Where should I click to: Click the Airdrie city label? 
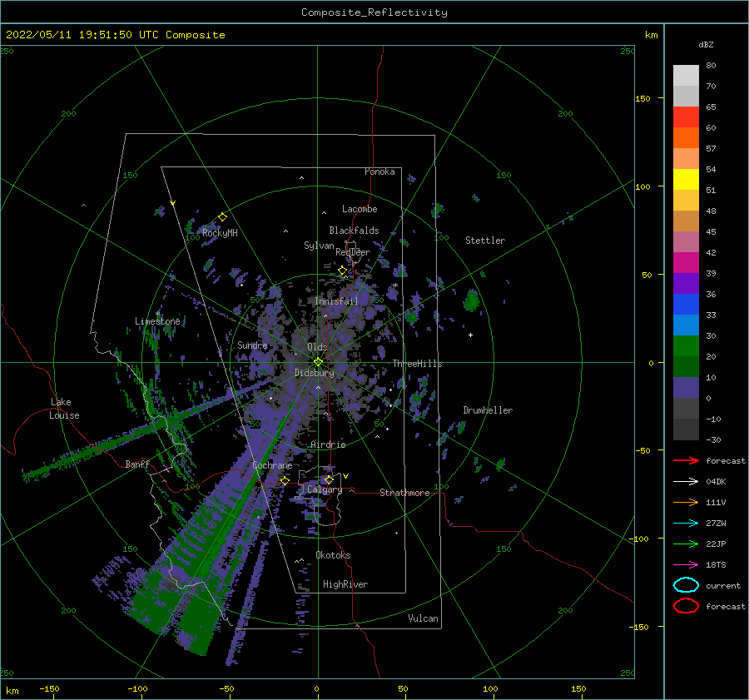point(328,444)
